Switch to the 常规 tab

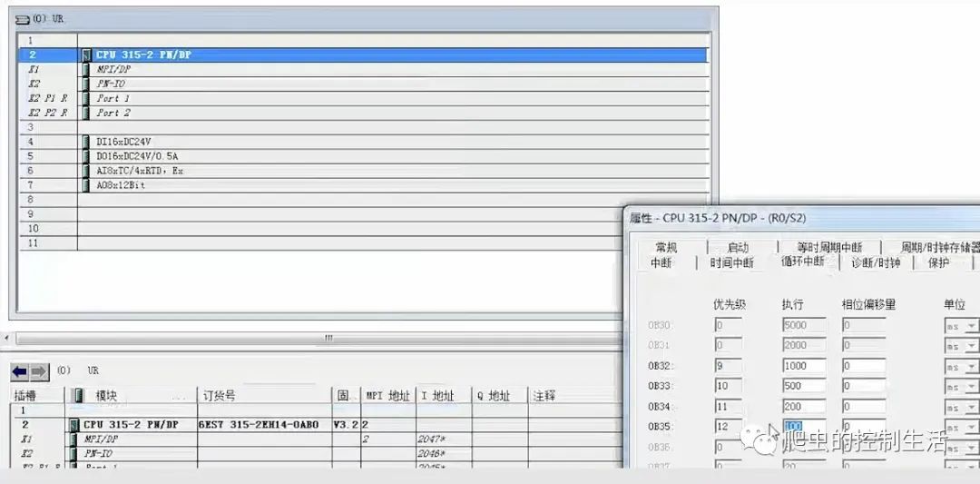pos(667,248)
